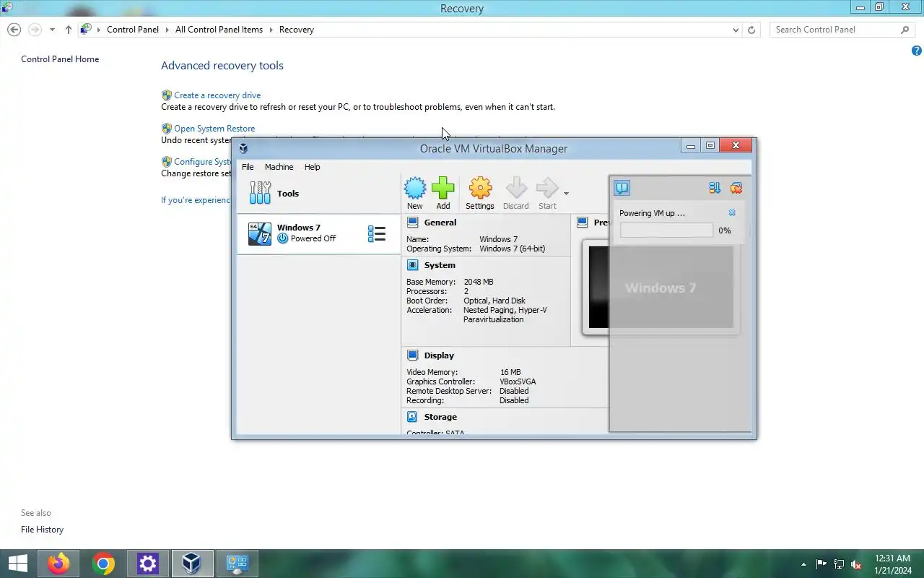Open the Open System Restore link
This screenshot has width=924, height=578.
[214, 129]
